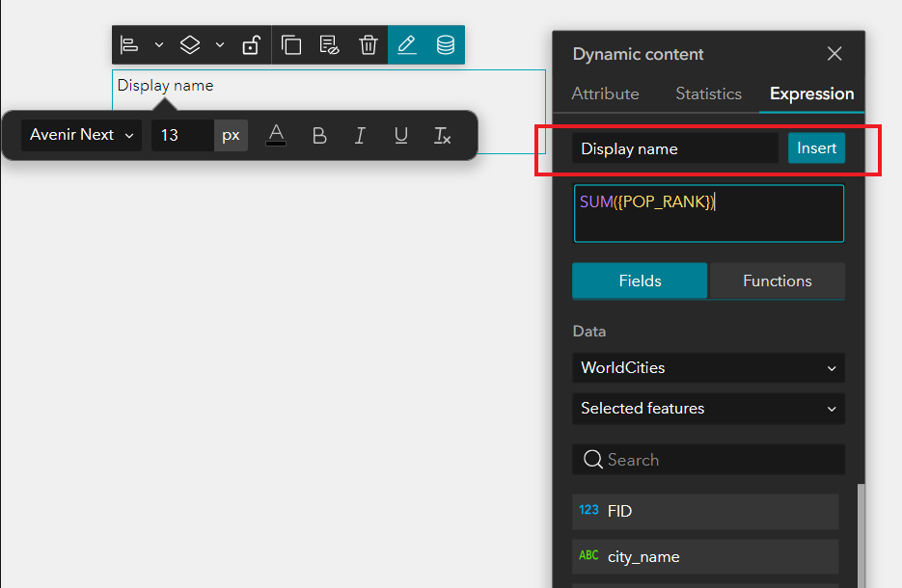Expand the align options chevron

(x=159, y=45)
